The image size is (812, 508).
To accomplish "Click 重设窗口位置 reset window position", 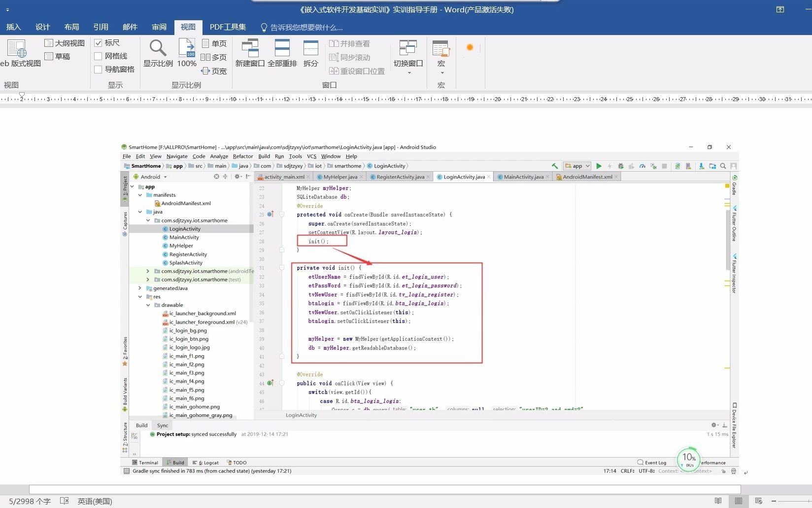I will pos(357,71).
